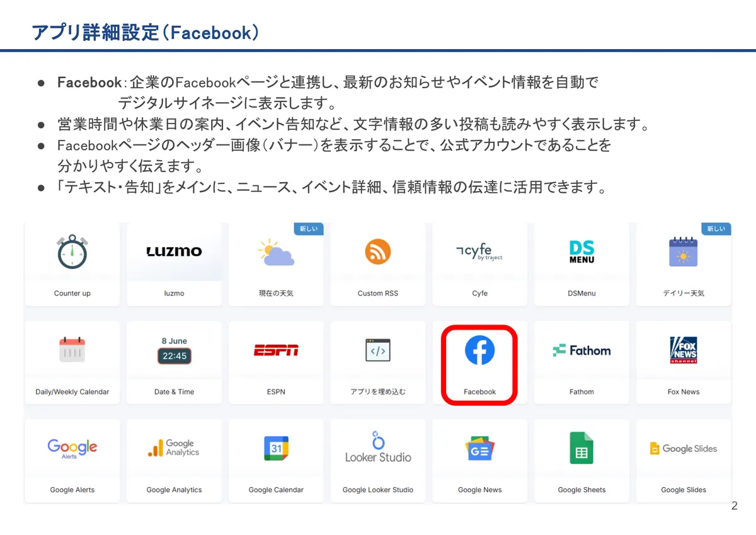This screenshot has height=535, width=756.
Task: Select the Looker Studio logo
Action: (x=378, y=447)
